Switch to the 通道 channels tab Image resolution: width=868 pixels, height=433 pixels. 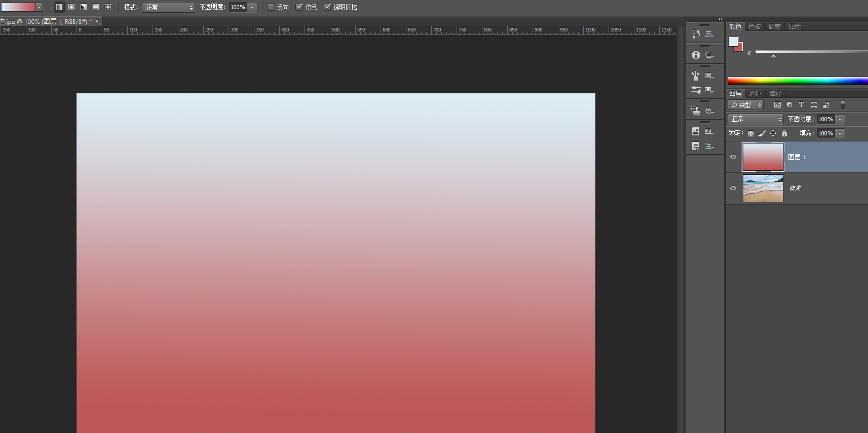755,94
